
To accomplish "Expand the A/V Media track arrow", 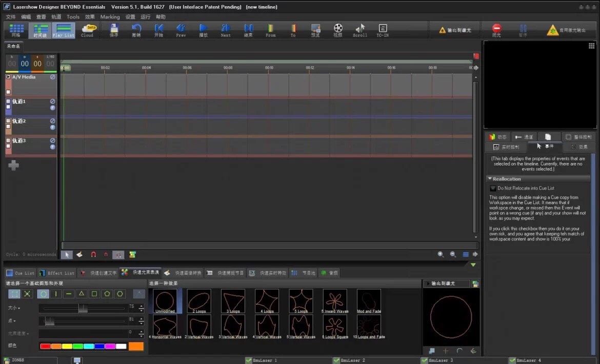I will (x=8, y=77).
